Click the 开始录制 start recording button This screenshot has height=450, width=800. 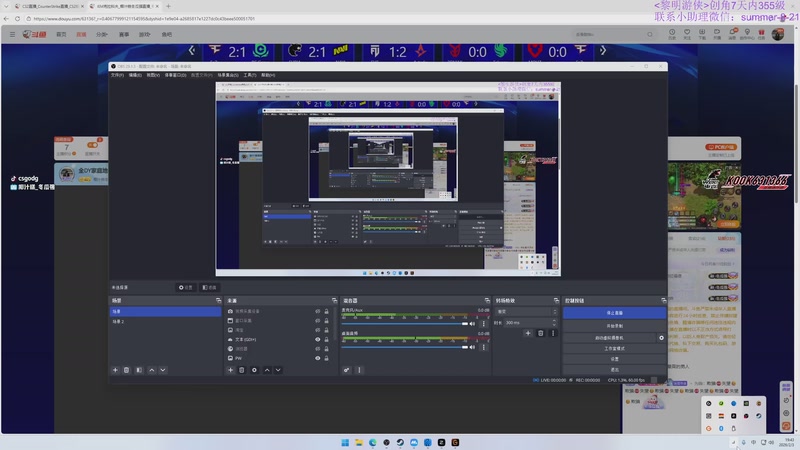pyautogui.click(x=614, y=325)
